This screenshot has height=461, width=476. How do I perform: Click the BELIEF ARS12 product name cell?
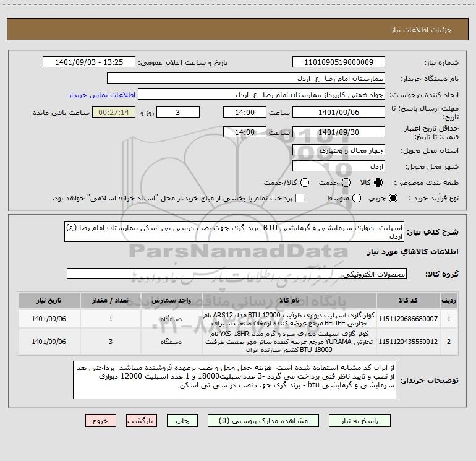click(289, 319)
